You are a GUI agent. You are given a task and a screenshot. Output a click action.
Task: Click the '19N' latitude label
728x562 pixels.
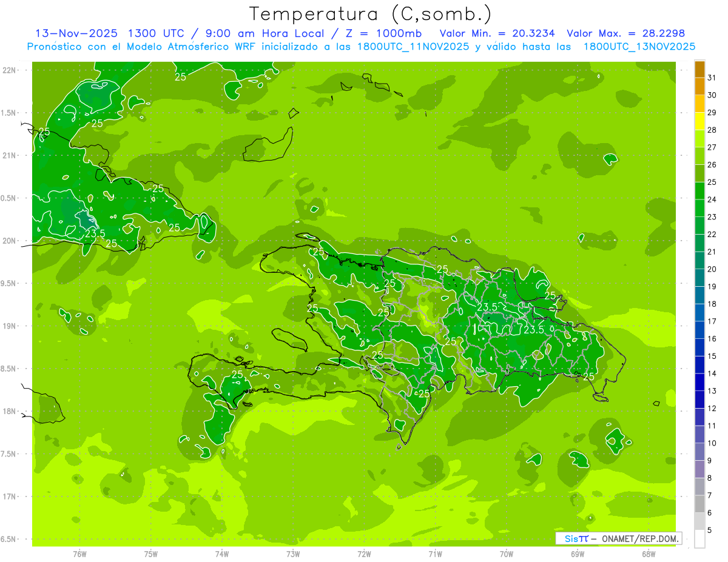pyautogui.click(x=10, y=326)
